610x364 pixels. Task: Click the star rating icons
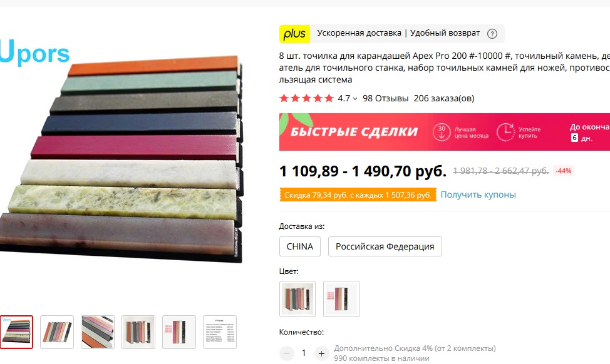point(306,98)
